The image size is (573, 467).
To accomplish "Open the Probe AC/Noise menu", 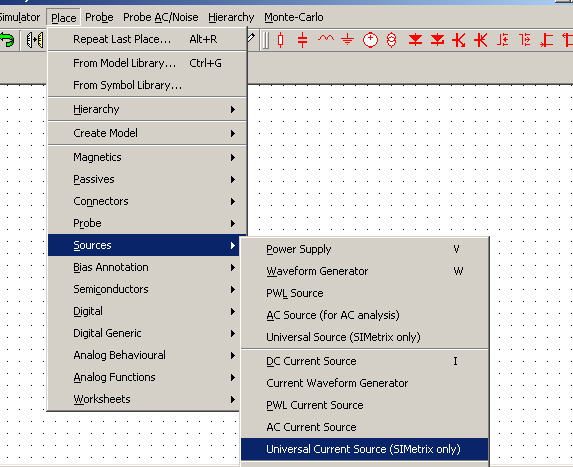I will point(161,17).
